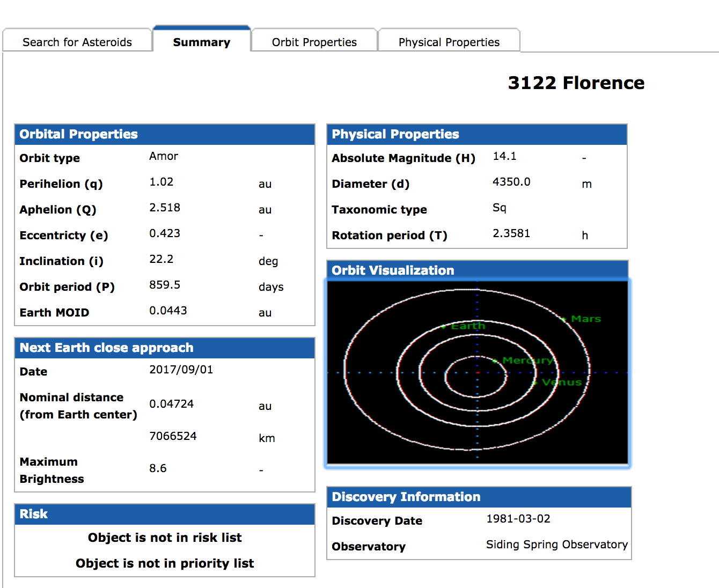Click the inclination unit deg
This screenshot has width=719, height=588.
[x=268, y=261]
